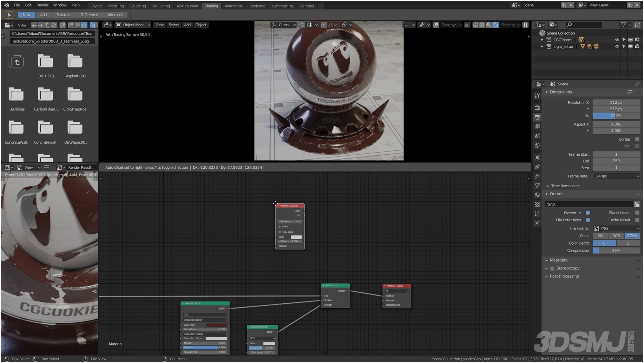Switch viewport to wireframe shading

tap(475, 25)
